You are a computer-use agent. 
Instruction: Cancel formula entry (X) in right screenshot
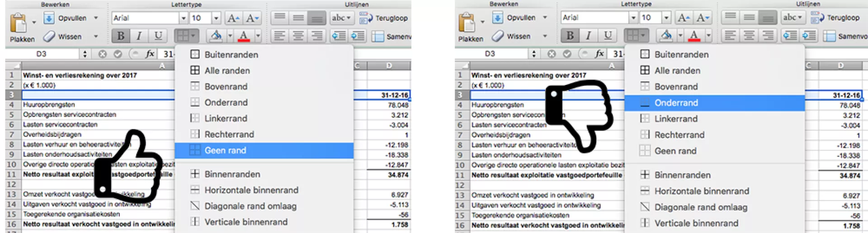(x=552, y=54)
